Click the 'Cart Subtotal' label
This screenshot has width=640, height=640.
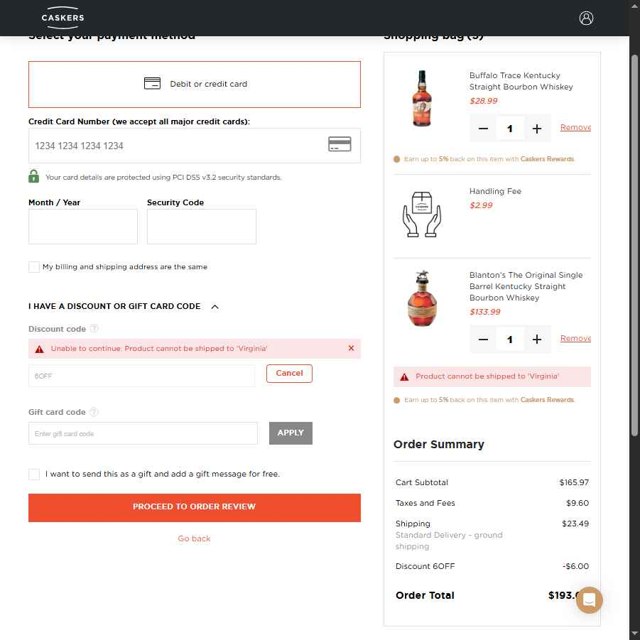[x=422, y=482]
